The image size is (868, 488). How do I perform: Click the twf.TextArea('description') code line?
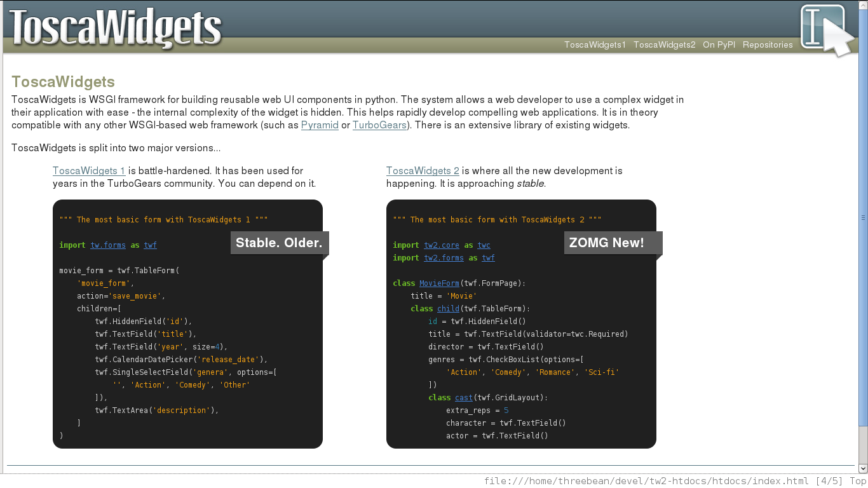point(157,410)
